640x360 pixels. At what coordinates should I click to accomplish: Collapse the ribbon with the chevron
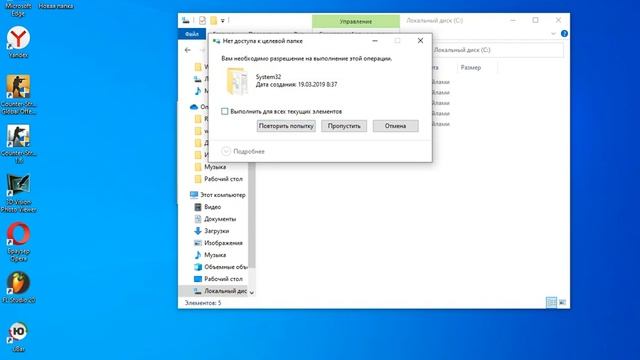553,33
